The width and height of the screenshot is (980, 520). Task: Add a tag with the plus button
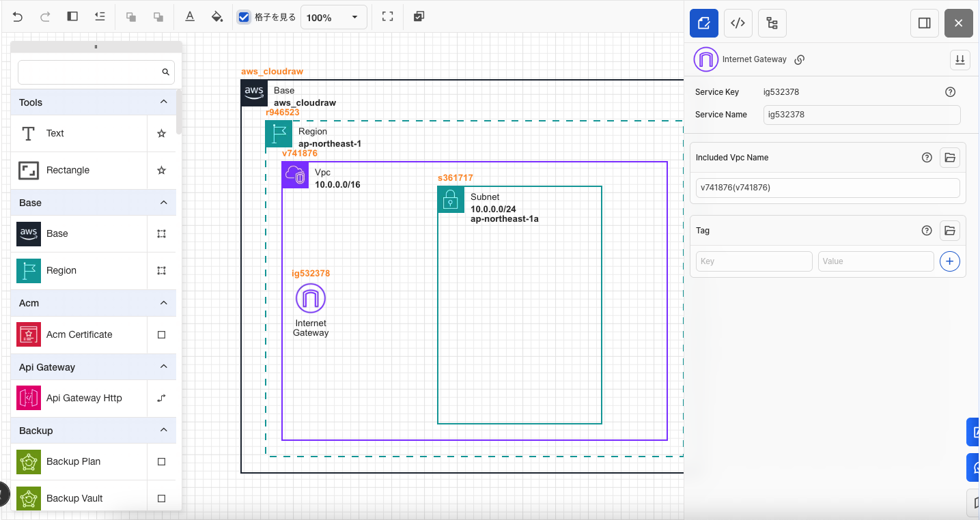coord(950,261)
